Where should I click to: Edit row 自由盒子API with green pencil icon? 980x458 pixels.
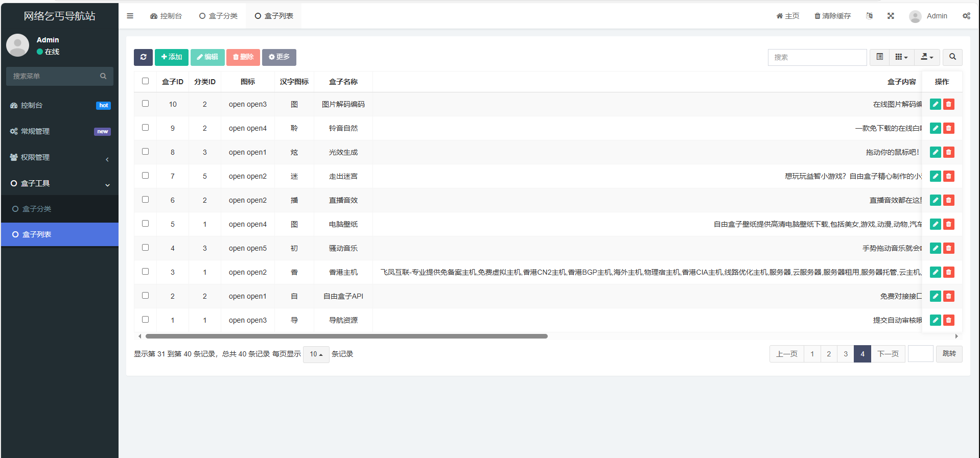point(936,296)
